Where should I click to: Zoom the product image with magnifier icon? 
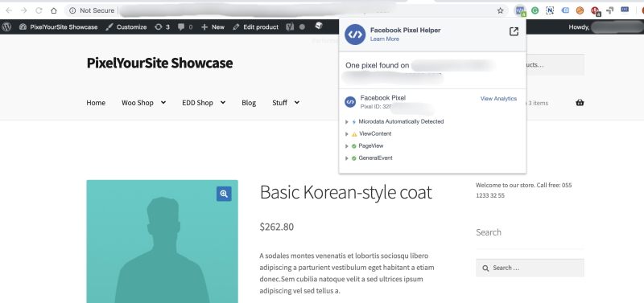(x=224, y=194)
